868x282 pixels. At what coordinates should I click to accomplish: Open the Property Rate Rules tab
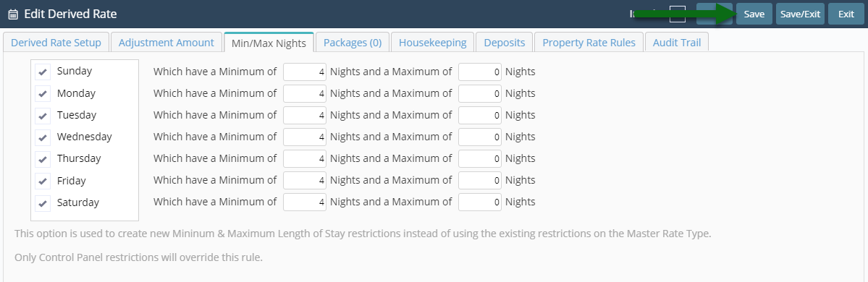[589, 43]
